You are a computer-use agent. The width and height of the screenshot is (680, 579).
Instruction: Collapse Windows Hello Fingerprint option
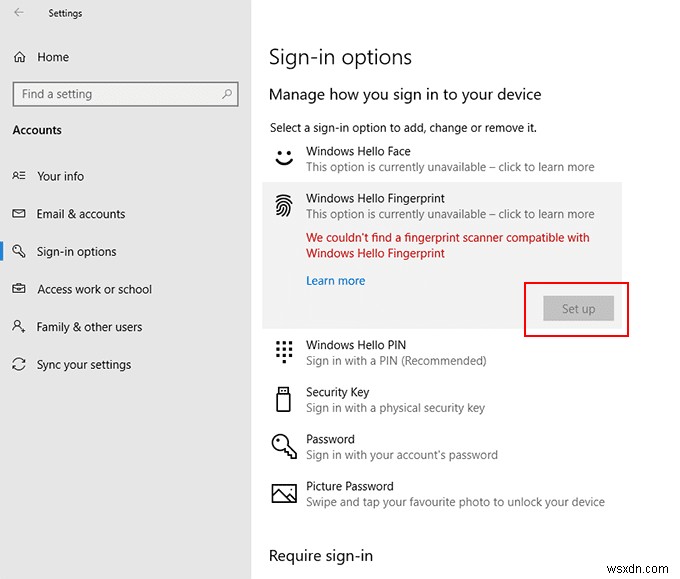(x=441, y=206)
